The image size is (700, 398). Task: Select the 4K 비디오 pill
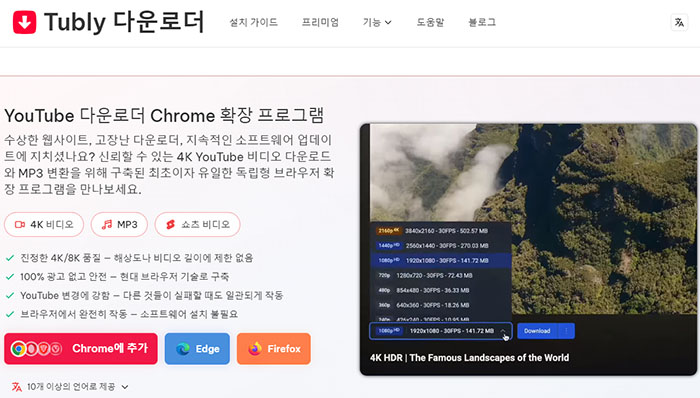44,224
